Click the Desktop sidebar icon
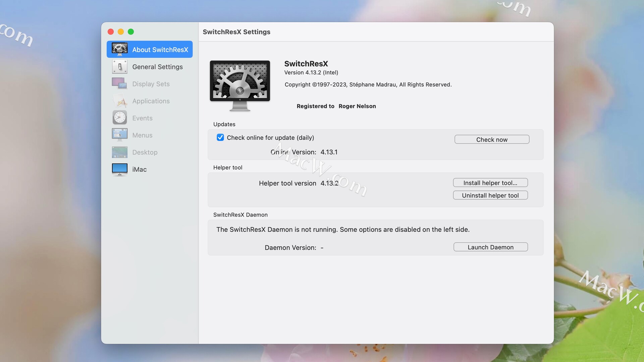 click(119, 152)
